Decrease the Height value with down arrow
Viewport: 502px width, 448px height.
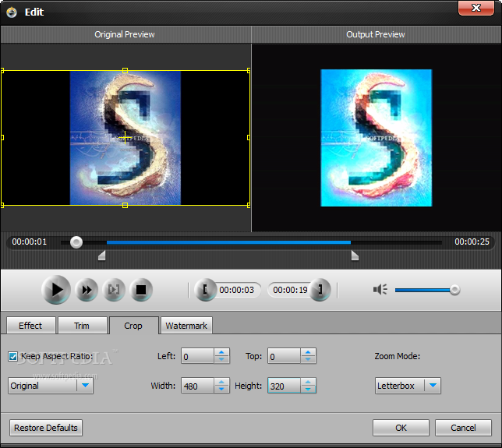tap(308, 389)
